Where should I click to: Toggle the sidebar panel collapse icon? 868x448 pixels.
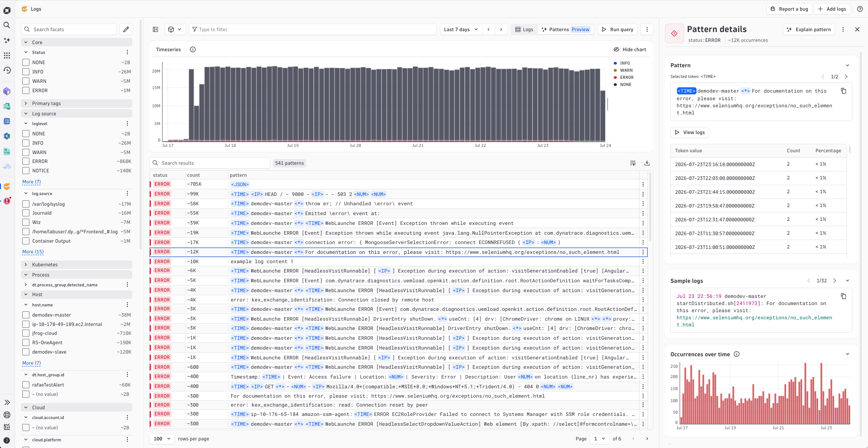pyautogui.click(x=155, y=29)
